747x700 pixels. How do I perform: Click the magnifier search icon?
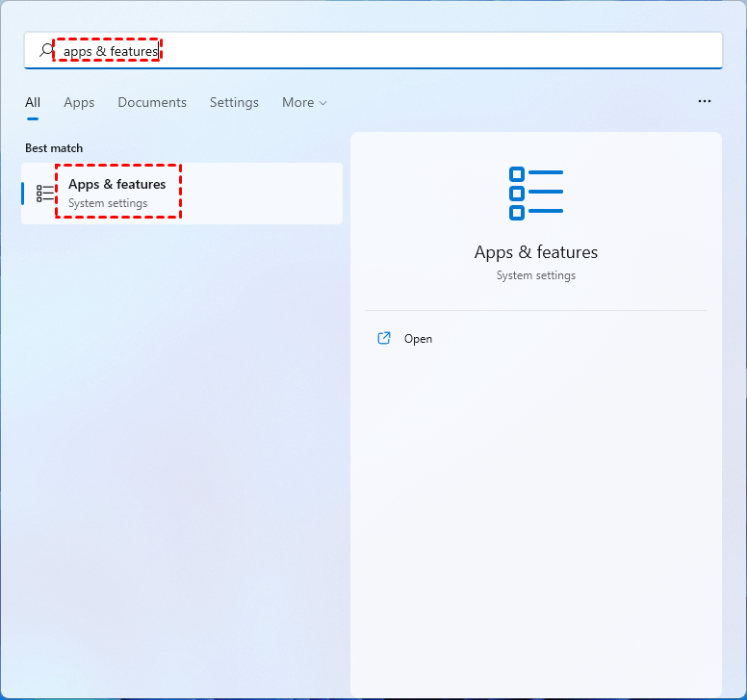46,50
